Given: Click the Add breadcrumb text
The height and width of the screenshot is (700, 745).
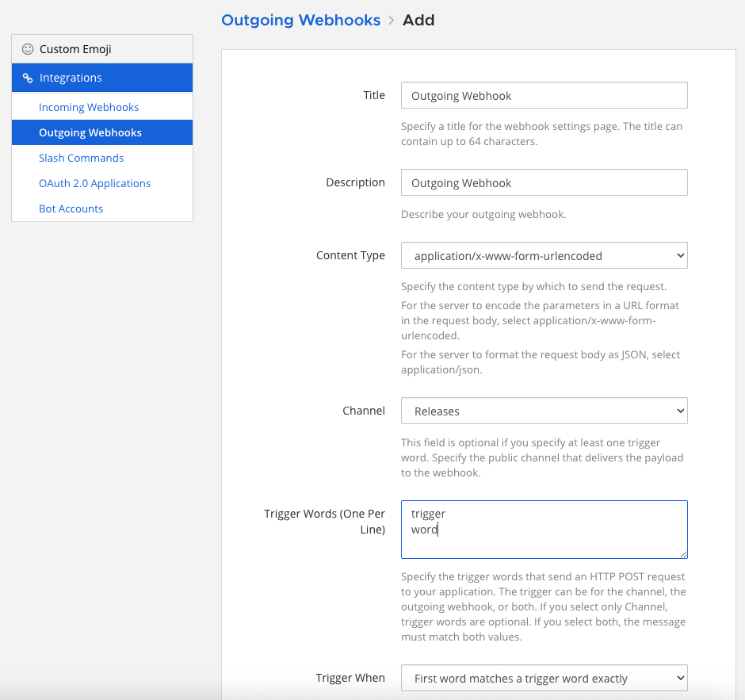Looking at the screenshot, I should (418, 20).
